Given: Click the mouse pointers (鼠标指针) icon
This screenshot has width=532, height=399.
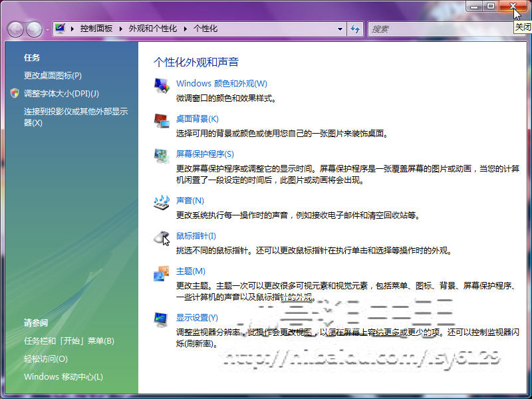Looking at the screenshot, I should (162, 237).
